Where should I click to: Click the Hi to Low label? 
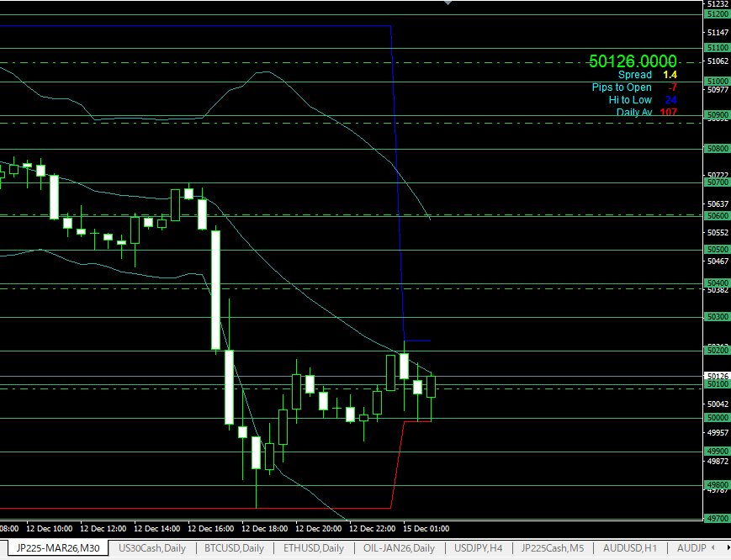tap(630, 100)
